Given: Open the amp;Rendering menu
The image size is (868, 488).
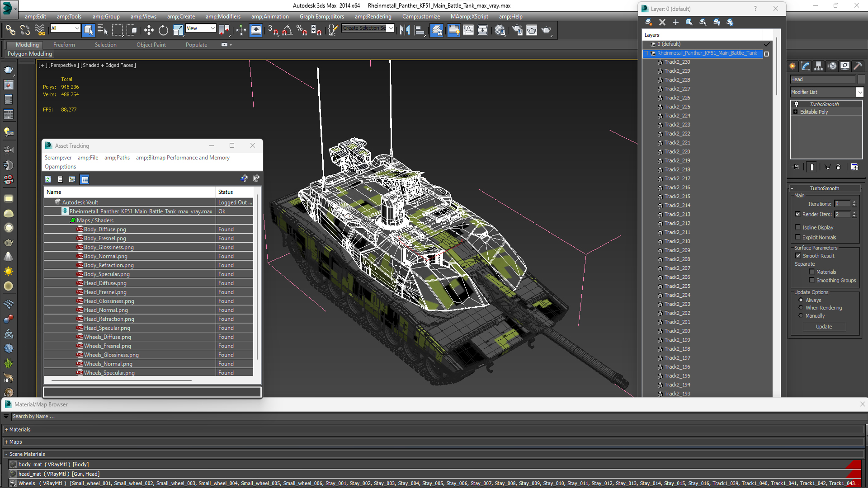Looking at the screenshot, I should [x=373, y=17].
